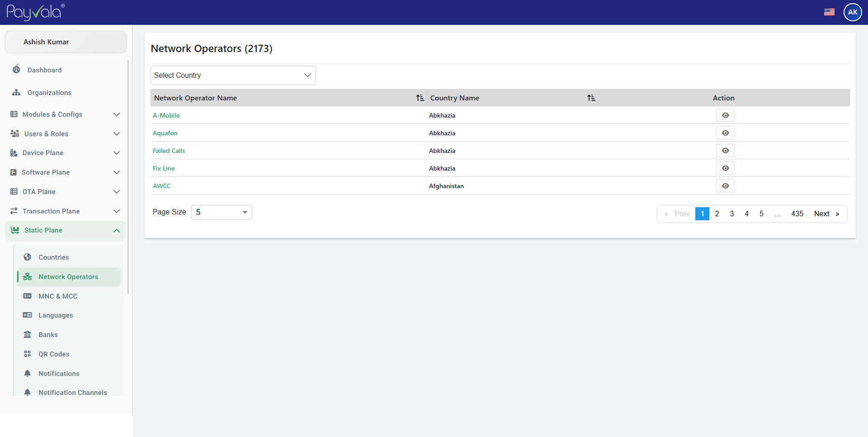Click the Banks building icon
Image resolution: width=868 pixels, height=437 pixels.
click(28, 334)
